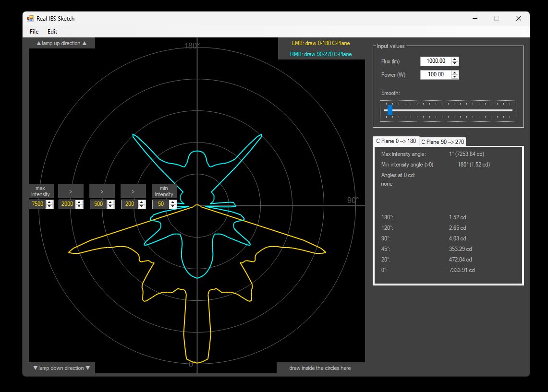Increase Flux value with up arrow
This screenshot has height=392, width=548.
coord(455,59)
